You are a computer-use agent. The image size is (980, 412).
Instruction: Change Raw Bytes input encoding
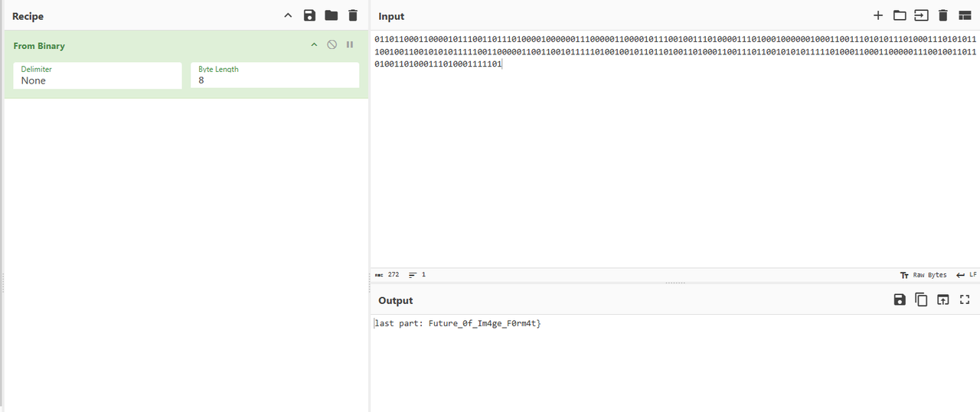[x=923, y=275]
